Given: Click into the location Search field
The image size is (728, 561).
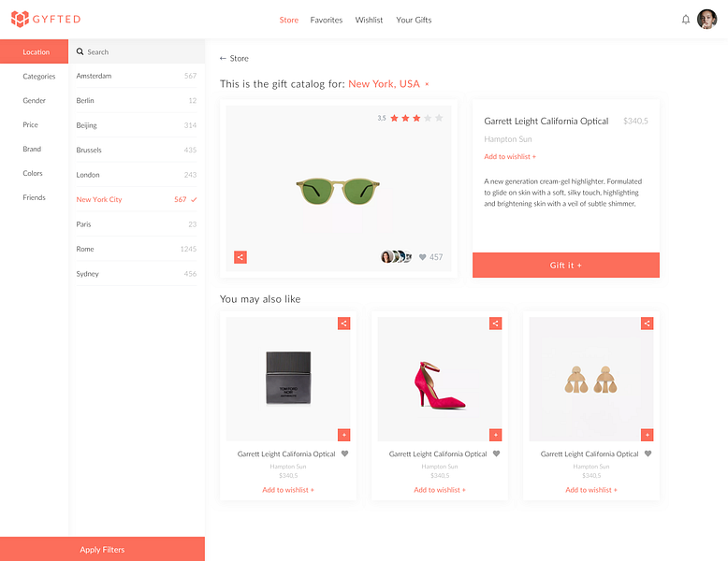Looking at the screenshot, I should click(137, 51).
